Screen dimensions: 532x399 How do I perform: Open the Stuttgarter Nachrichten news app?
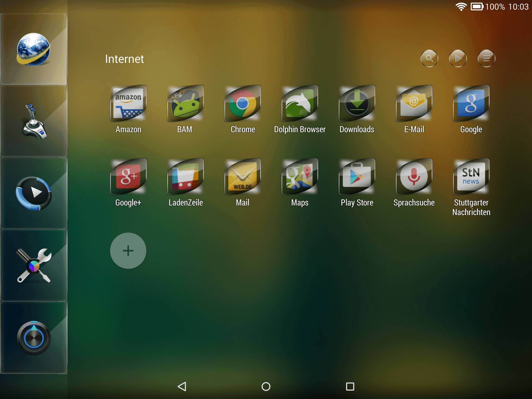(x=471, y=177)
